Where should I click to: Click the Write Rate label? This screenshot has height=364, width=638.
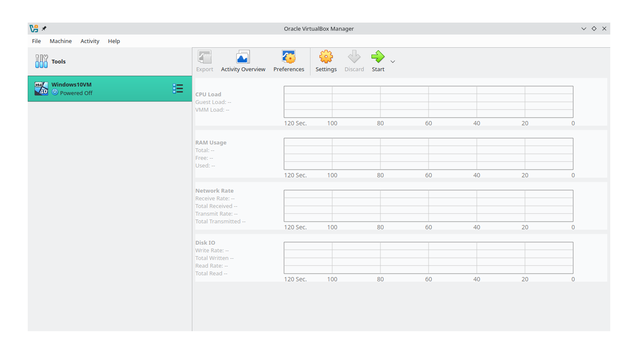(x=212, y=250)
